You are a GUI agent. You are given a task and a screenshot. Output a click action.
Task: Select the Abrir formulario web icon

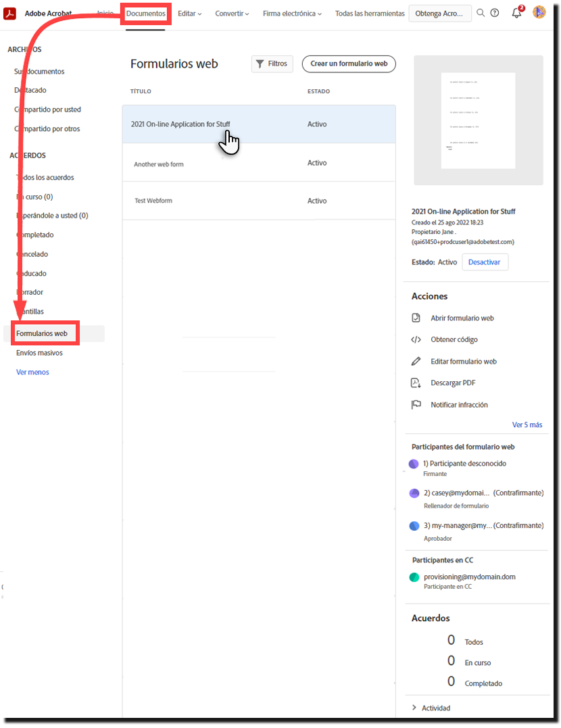(416, 318)
